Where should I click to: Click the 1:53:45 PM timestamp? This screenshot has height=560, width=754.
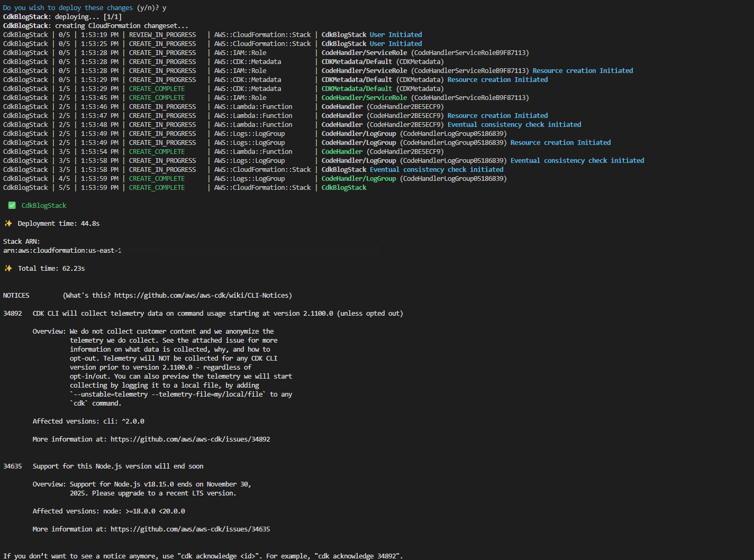99,97
